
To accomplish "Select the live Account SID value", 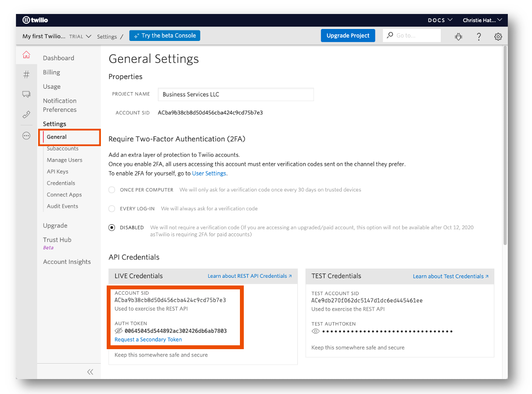I will pyautogui.click(x=170, y=300).
